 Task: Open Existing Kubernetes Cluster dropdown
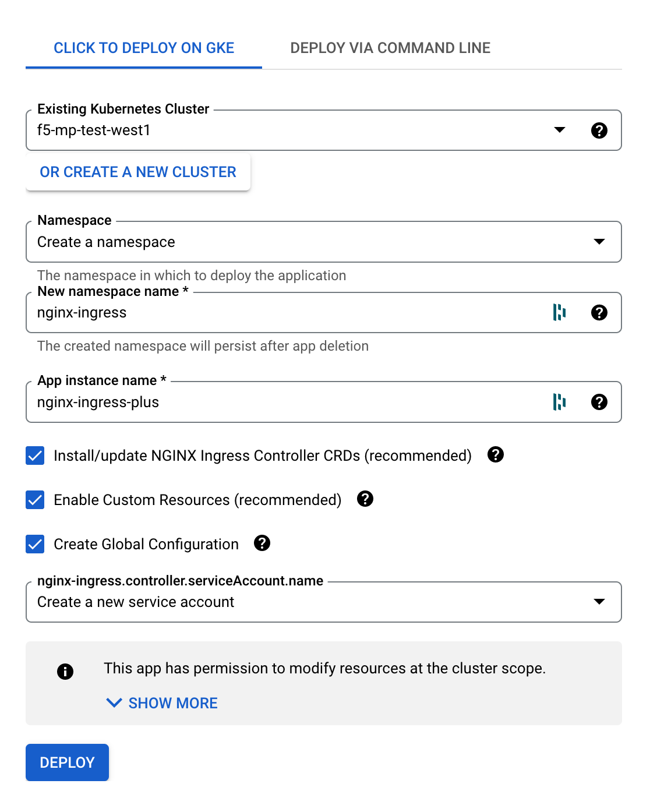(324, 130)
